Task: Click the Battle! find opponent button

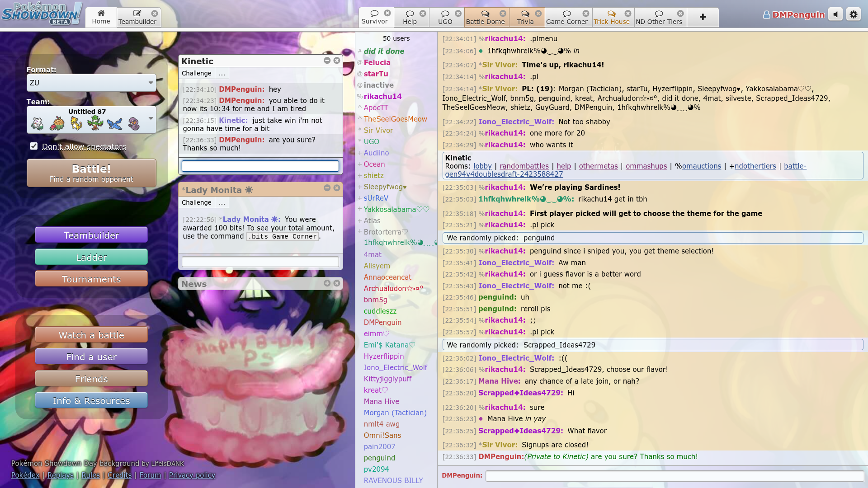Action: coord(91,173)
